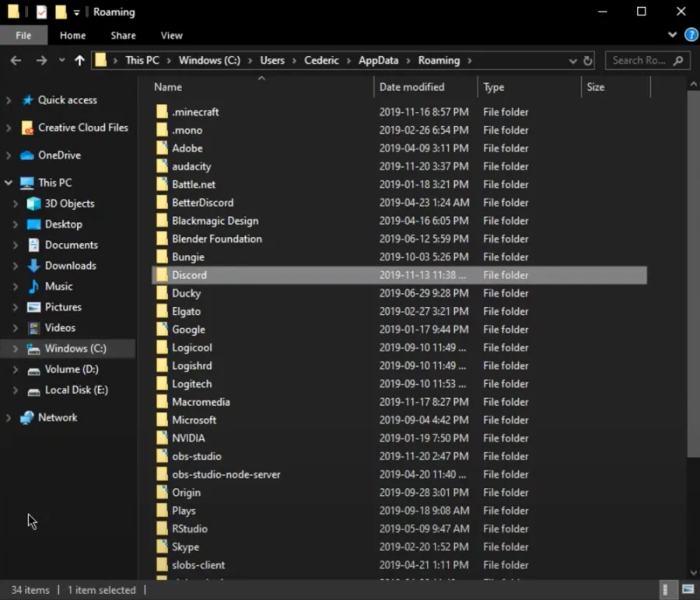This screenshot has width=700, height=600.
Task: Select the NVIDIA folder row
Action: 399,438
